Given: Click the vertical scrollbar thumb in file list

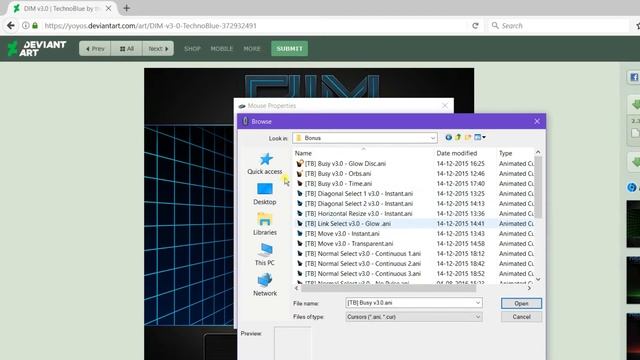Looking at the screenshot, I should [538, 187].
